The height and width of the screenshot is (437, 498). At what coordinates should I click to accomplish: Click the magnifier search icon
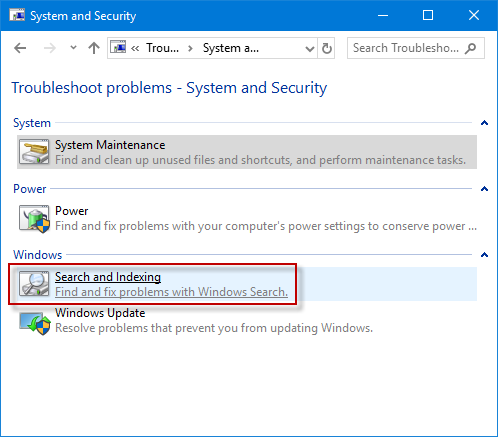[x=471, y=48]
